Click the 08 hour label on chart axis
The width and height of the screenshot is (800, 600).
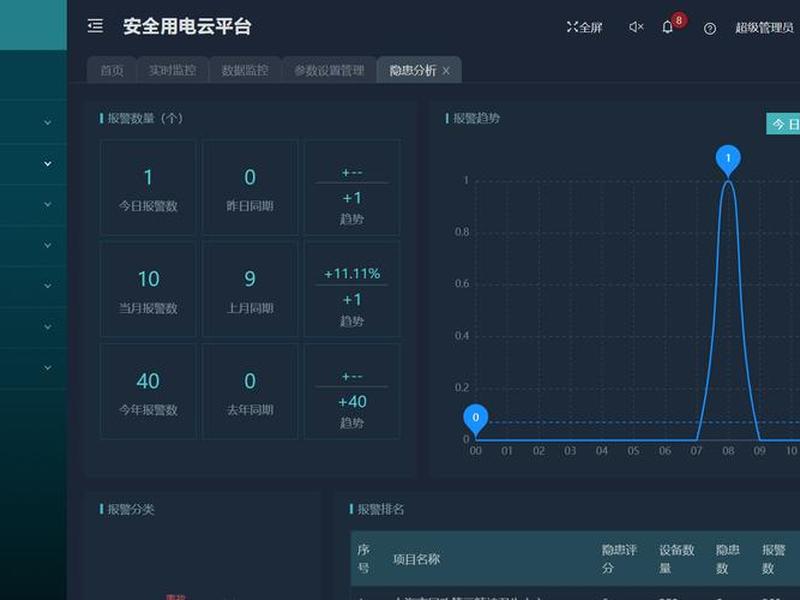coord(728,451)
